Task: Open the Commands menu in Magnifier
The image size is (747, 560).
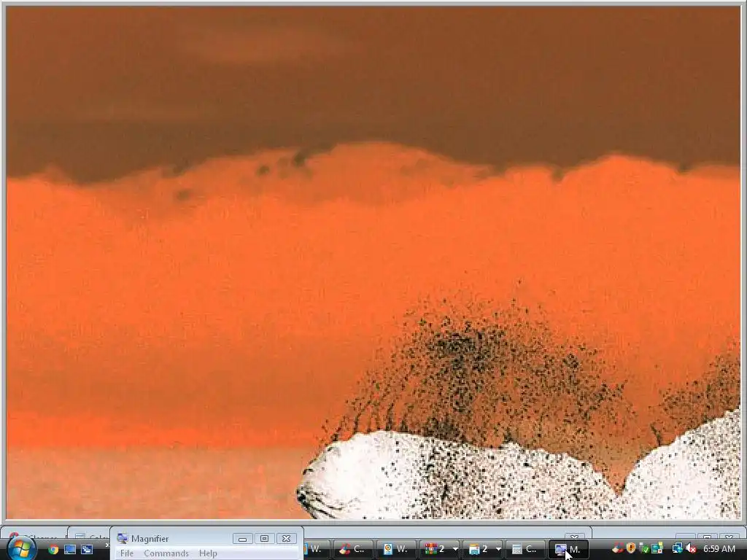Action: (x=166, y=553)
